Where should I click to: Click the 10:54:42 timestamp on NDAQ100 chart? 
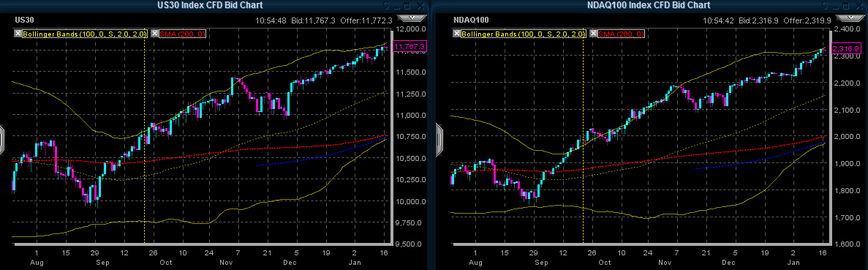(719, 20)
